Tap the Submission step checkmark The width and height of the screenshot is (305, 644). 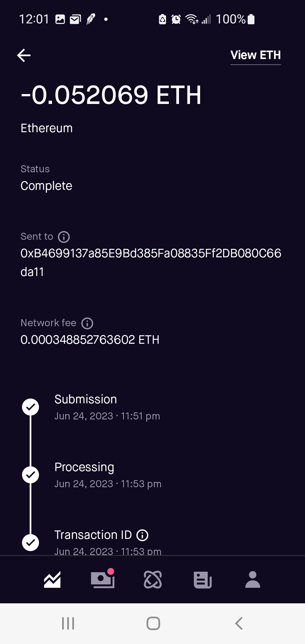pyautogui.click(x=30, y=407)
